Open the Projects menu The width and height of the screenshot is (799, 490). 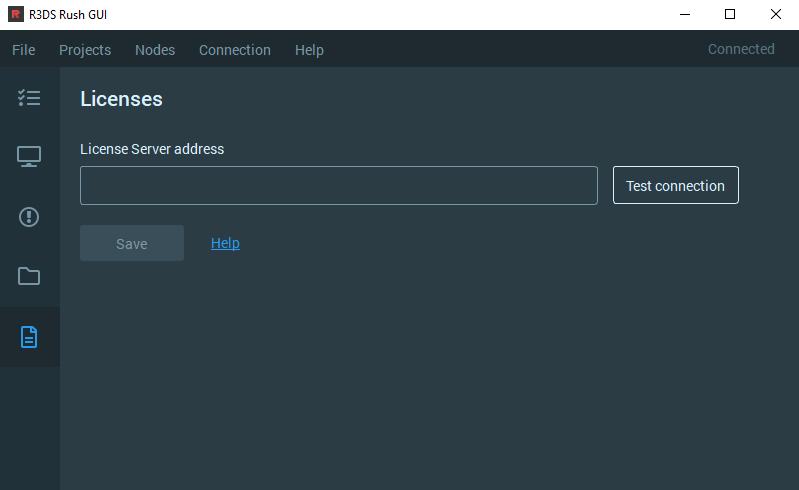85,50
